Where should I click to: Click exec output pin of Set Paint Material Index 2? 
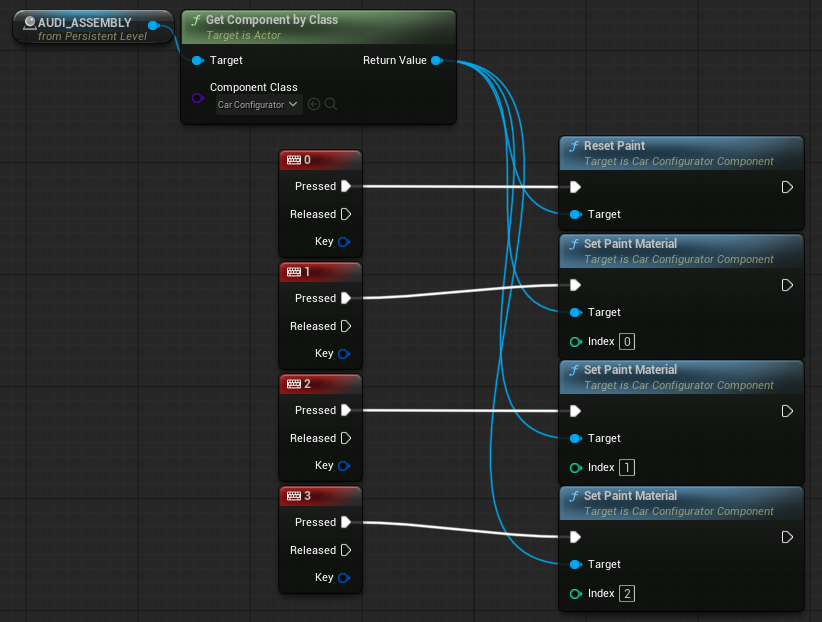coord(787,537)
